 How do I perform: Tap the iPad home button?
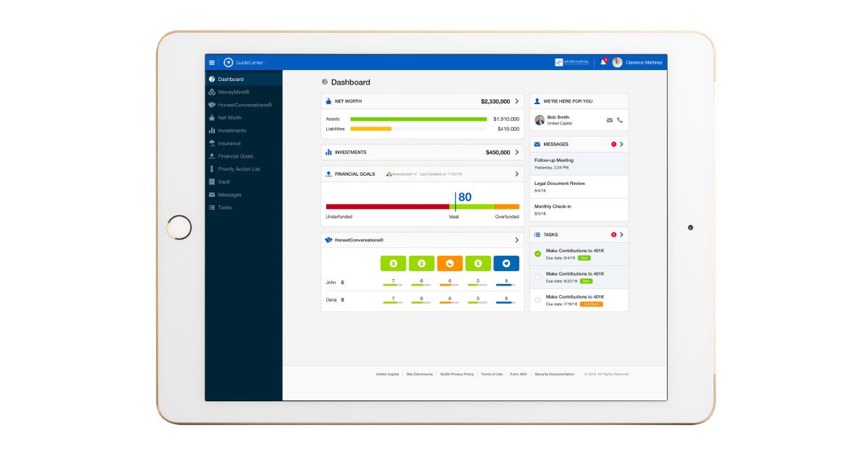click(179, 227)
